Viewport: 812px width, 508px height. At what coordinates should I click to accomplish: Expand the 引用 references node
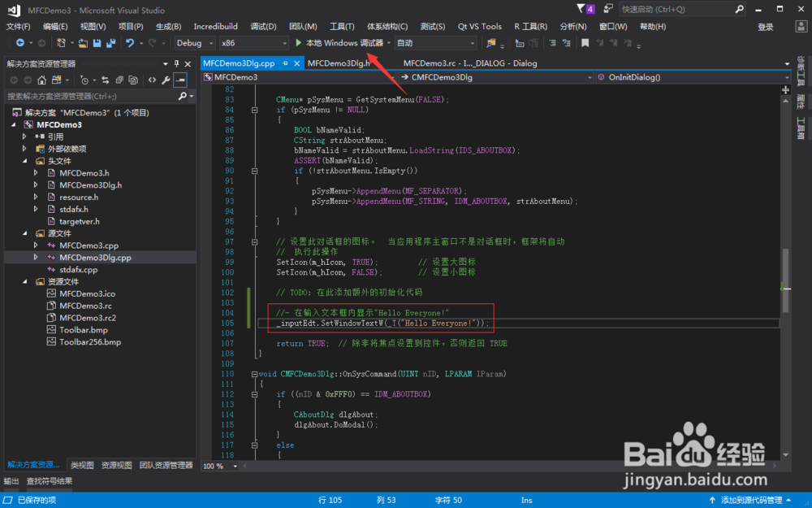[x=25, y=137]
